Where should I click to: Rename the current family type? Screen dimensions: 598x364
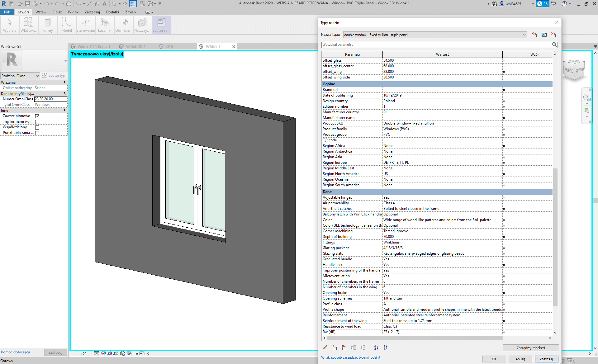[544, 35]
